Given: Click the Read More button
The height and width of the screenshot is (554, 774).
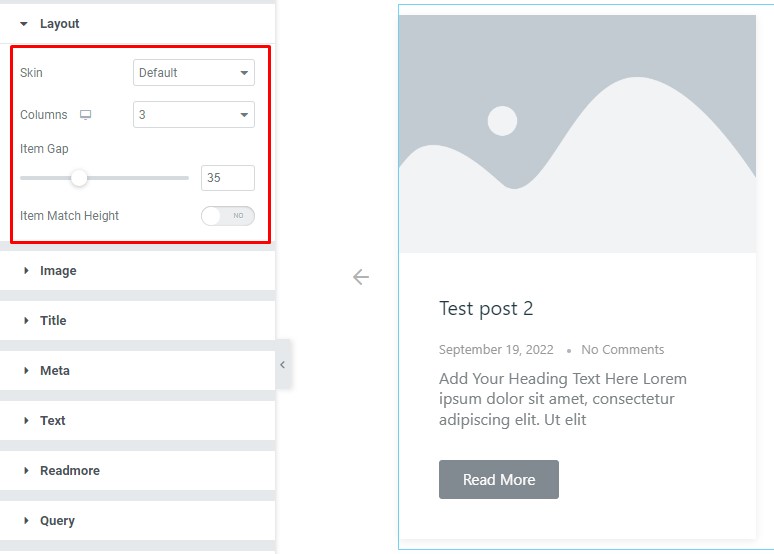Looking at the screenshot, I should click(x=499, y=479).
